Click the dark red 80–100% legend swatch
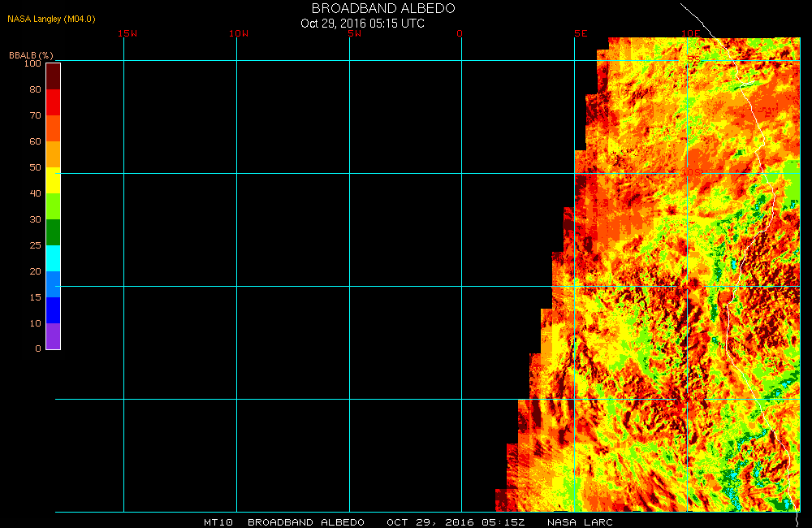The height and width of the screenshot is (528, 812). pos(53,76)
